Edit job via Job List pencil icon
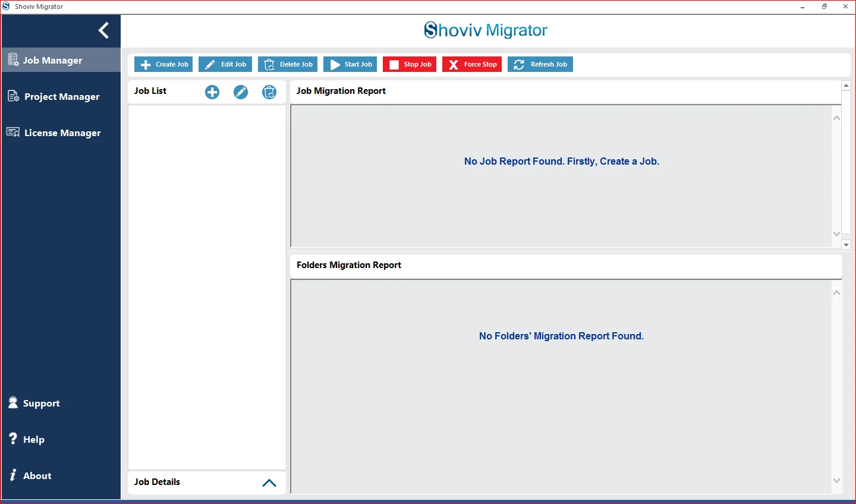The image size is (856, 504). tap(241, 92)
